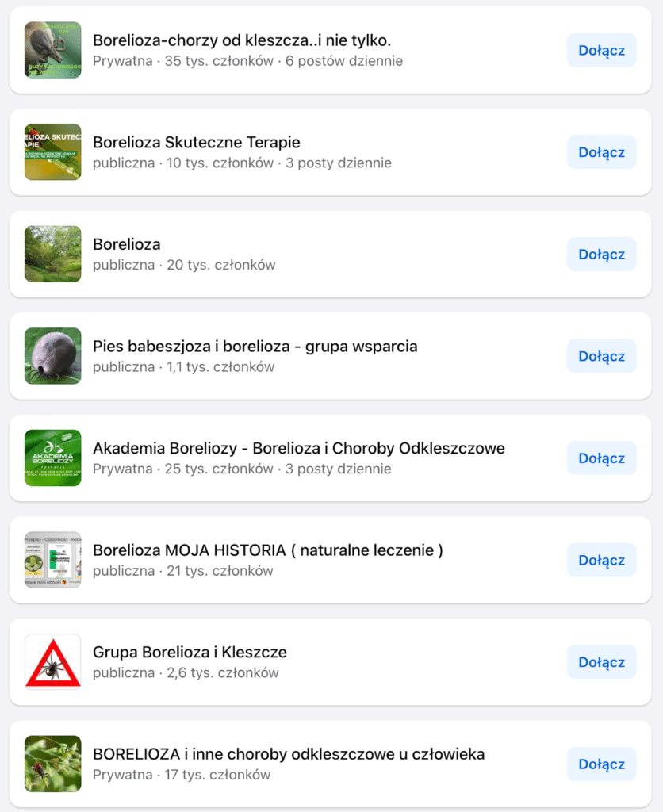Click the Borelioza MOJA HISTORIA ebooks thumbnail
This screenshot has height=812, width=663.
tap(53, 561)
